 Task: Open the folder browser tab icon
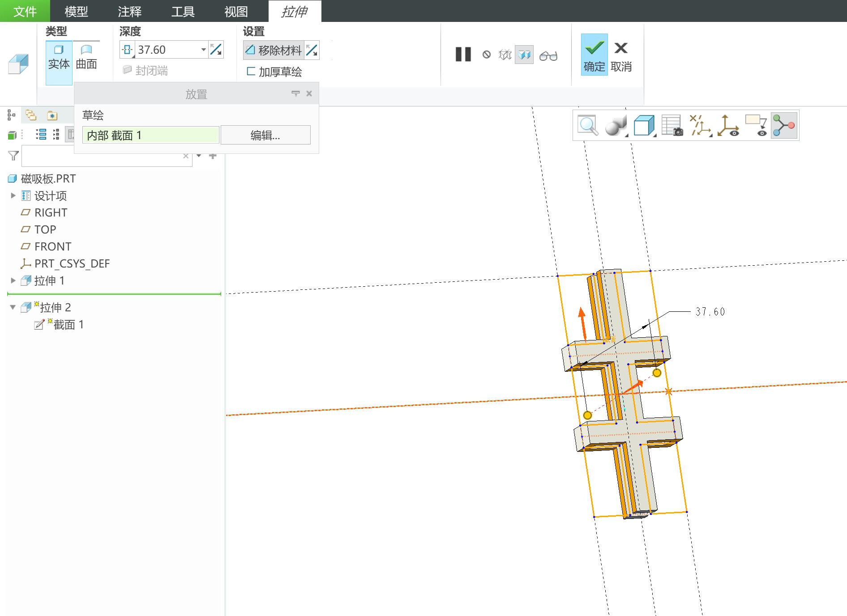[31, 115]
